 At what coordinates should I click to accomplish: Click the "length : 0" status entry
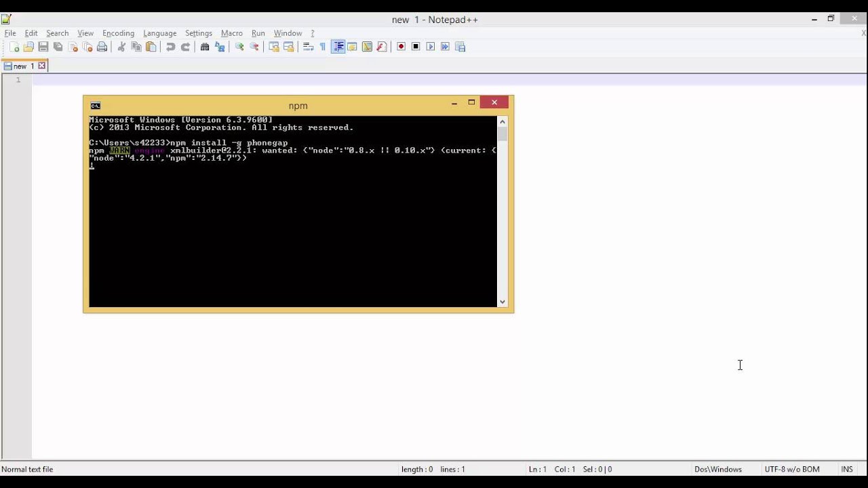(417, 469)
